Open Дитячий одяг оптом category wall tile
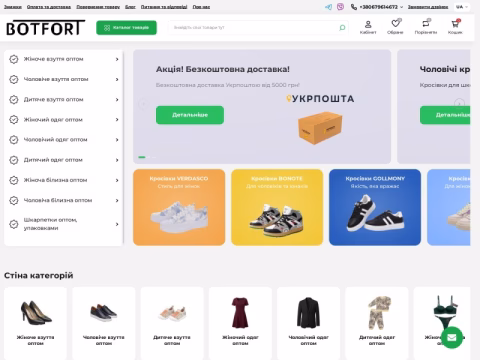Screen dimensions: 480x360 tap(377, 323)
